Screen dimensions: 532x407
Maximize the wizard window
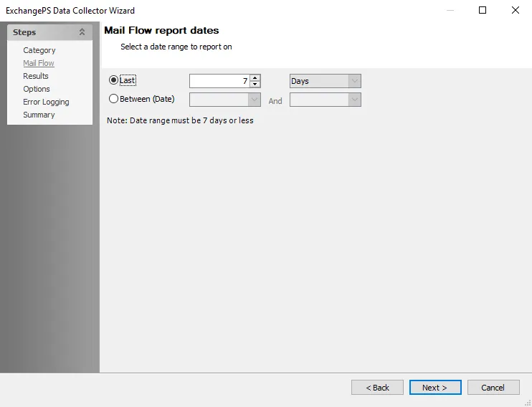[483, 10]
